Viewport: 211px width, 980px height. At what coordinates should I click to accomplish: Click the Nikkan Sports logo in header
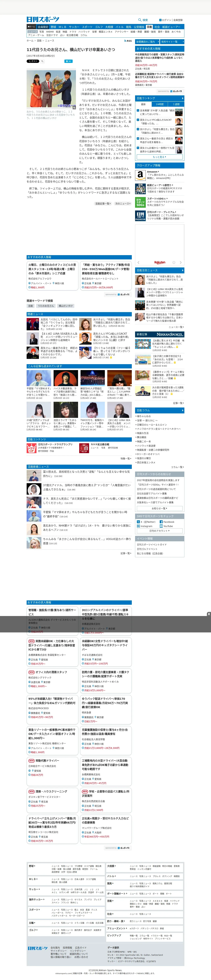click(x=43, y=19)
